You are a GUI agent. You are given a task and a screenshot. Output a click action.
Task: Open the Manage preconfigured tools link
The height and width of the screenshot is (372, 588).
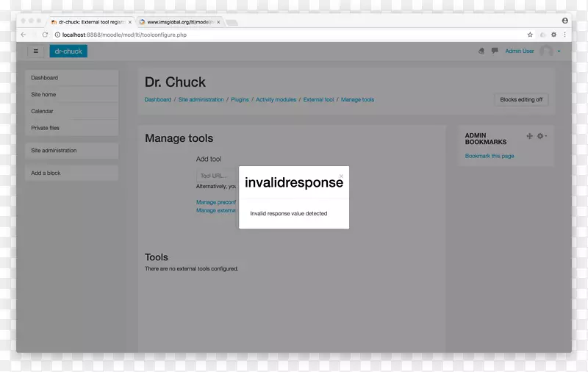pyautogui.click(x=216, y=202)
